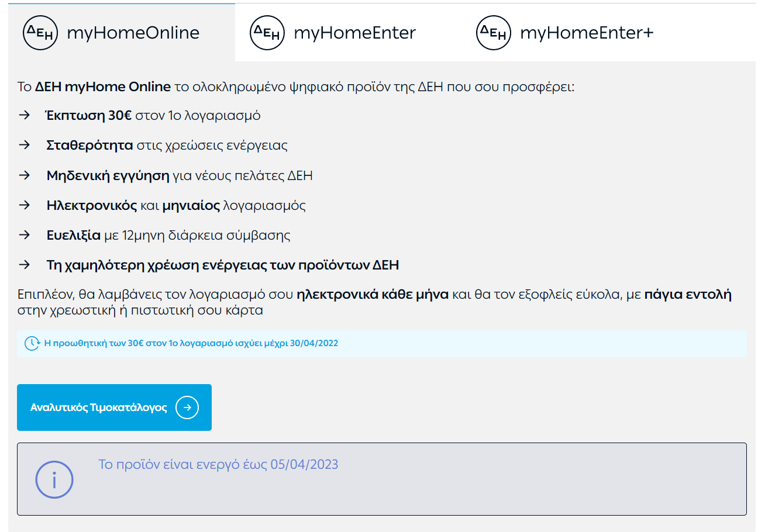Image resolution: width=758 pixels, height=532 pixels.
Task: Click the arrow bullet beside Μηδενική εγγύηση
Action: [24, 175]
